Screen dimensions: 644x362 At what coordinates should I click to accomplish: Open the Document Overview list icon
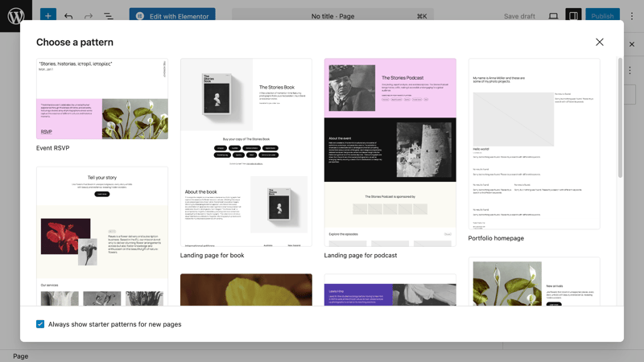pos(109,16)
